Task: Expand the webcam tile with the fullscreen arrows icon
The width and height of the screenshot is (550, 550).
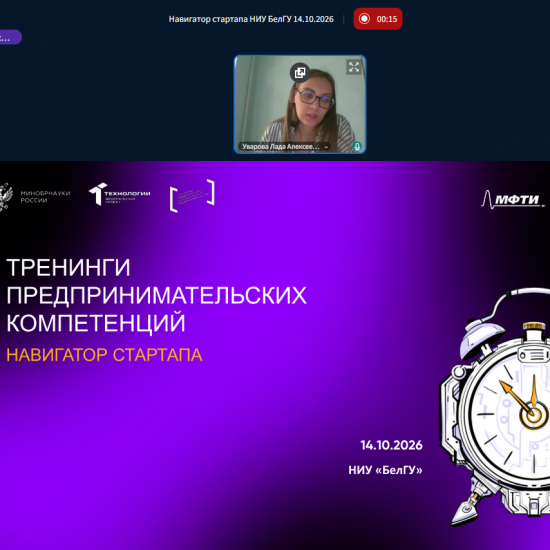Action: tap(354, 67)
